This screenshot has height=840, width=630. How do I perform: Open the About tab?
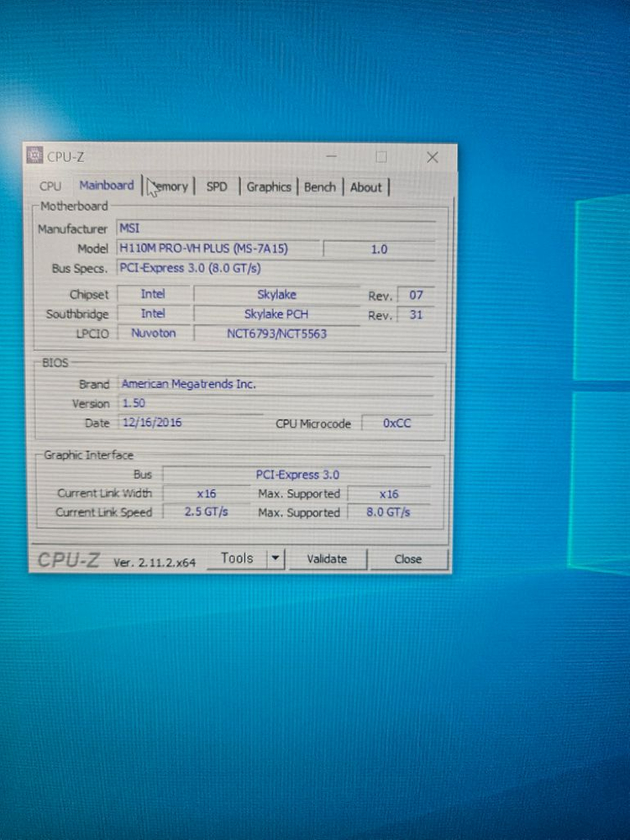(x=366, y=187)
